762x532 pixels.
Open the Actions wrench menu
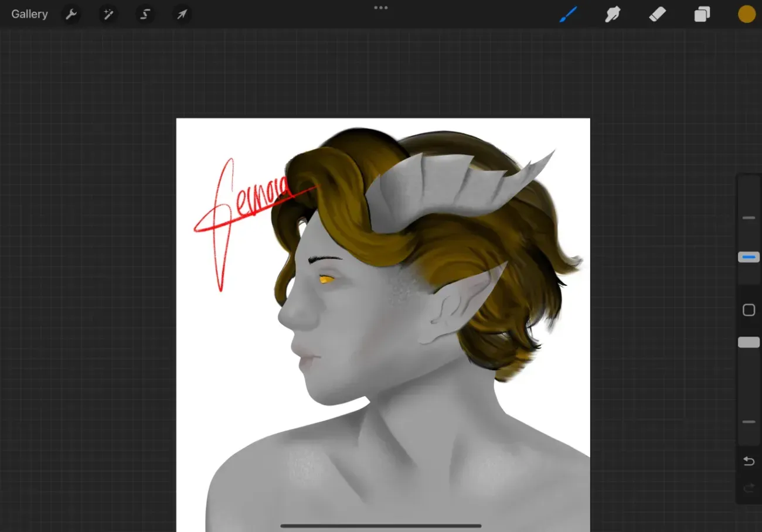72,13
